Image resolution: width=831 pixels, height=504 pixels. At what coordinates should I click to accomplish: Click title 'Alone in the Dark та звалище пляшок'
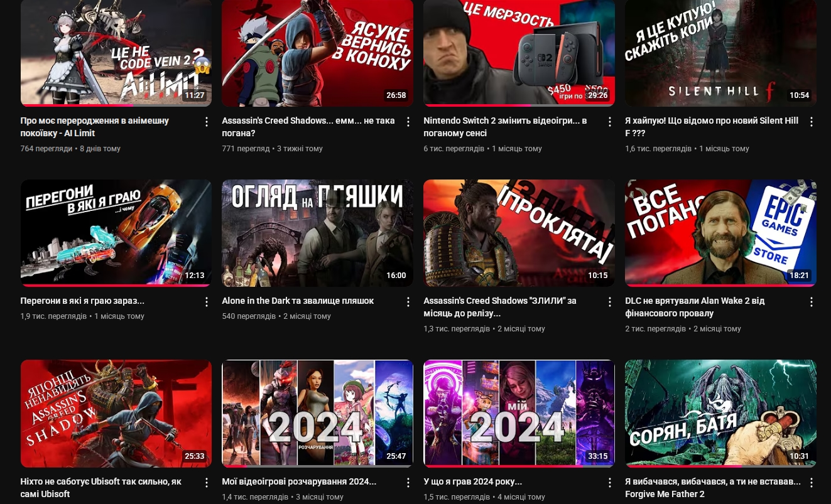[x=298, y=301]
